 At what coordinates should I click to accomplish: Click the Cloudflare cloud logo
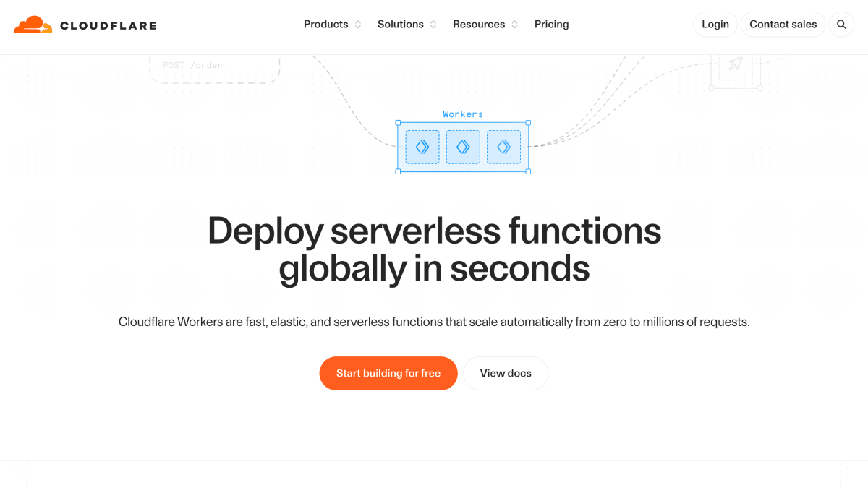[x=33, y=25]
